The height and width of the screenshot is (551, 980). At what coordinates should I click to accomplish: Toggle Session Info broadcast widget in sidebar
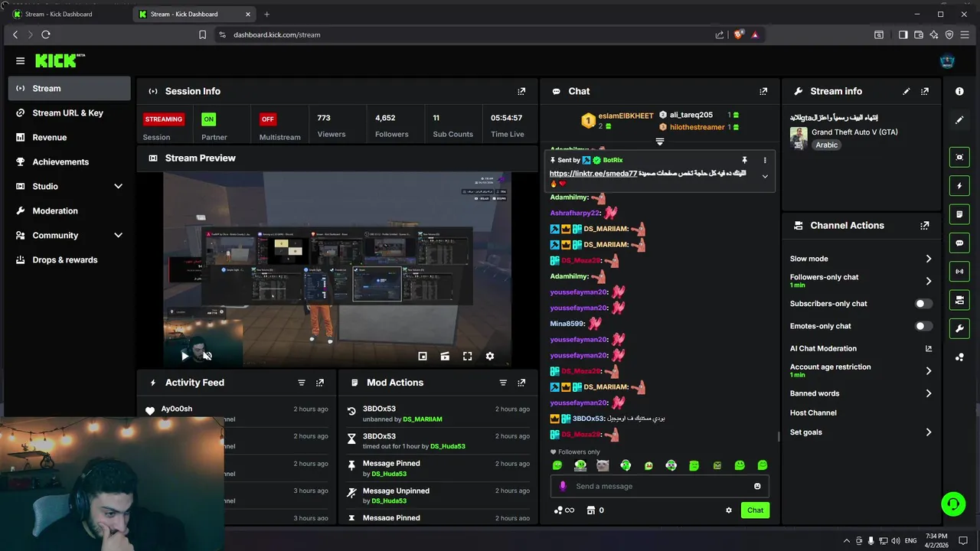click(959, 271)
